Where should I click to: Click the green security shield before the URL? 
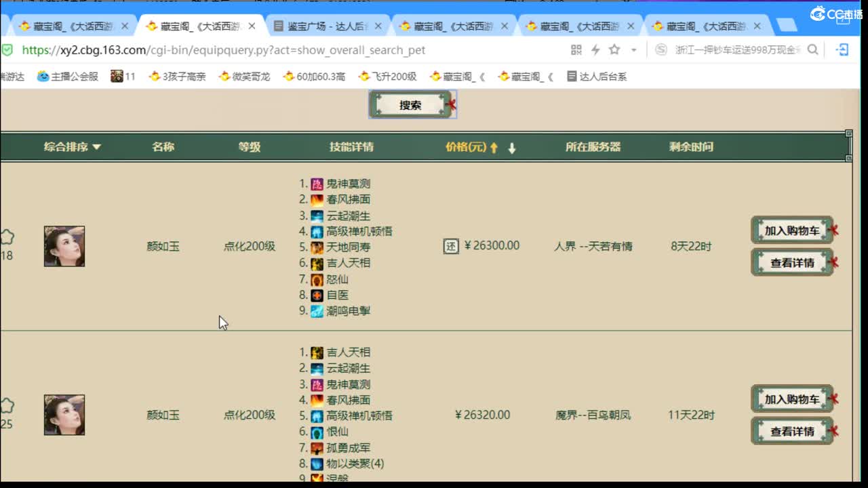click(x=7, y=49)
